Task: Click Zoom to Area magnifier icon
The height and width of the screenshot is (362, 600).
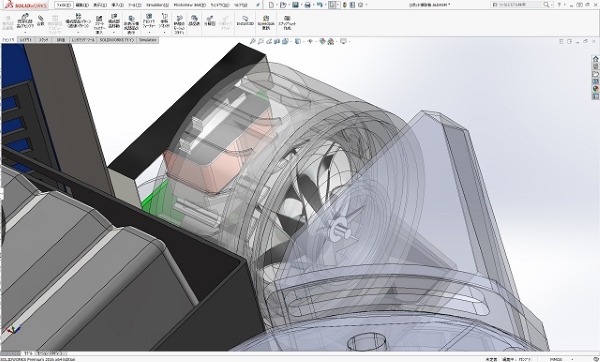Action: click(x=260, y=41)
